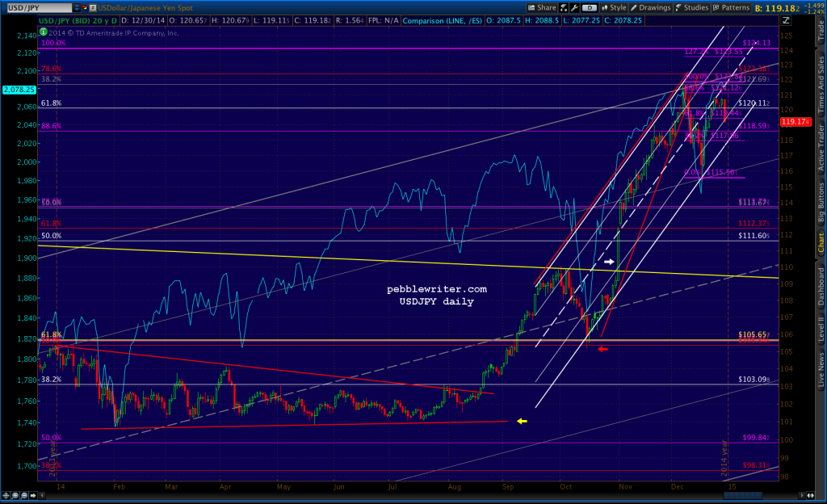
Task: Toggle maximize on the USD/JPY chart panel
Action: 5,6
